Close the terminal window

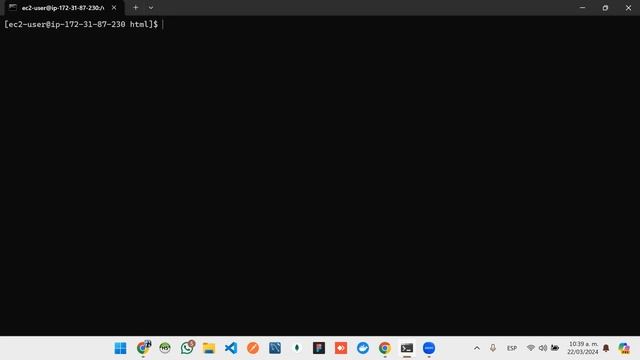(x=628, y=8)
